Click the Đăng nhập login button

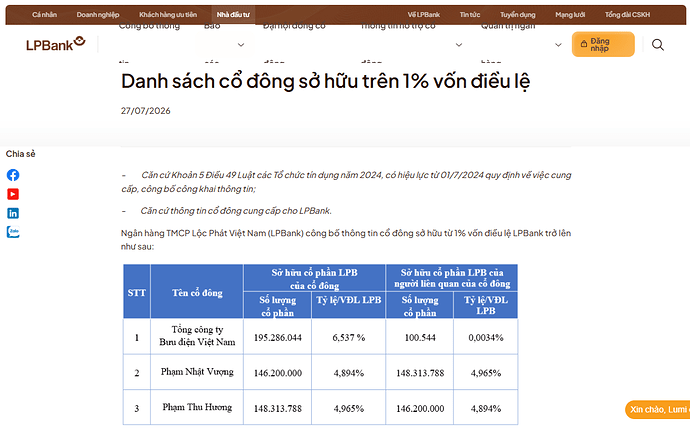coord(603,44)
